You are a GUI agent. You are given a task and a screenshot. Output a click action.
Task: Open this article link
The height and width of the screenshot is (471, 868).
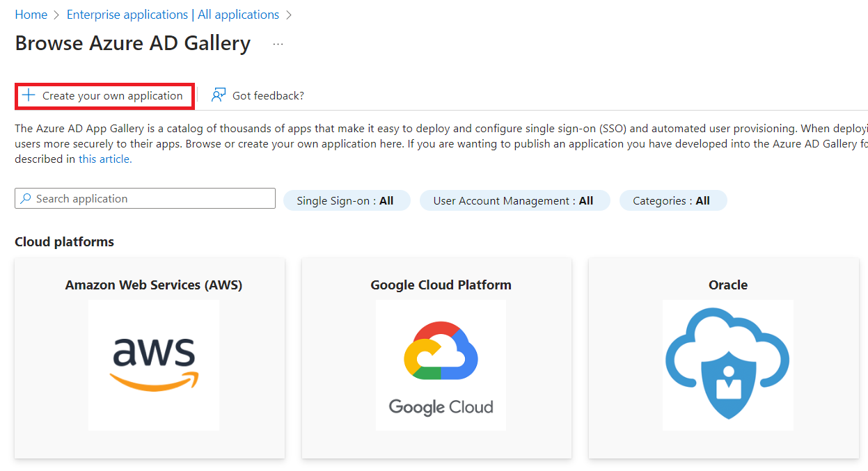pos(104,159)
